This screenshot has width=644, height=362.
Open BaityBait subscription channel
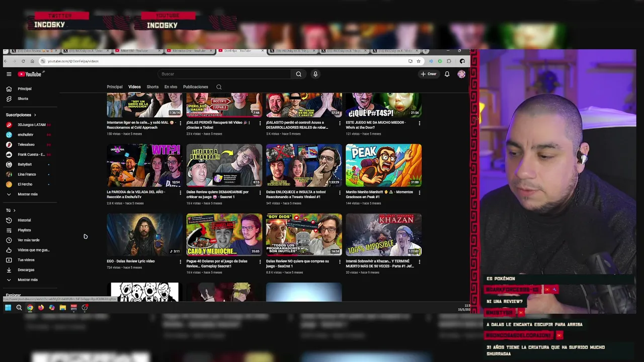point(25,164)
